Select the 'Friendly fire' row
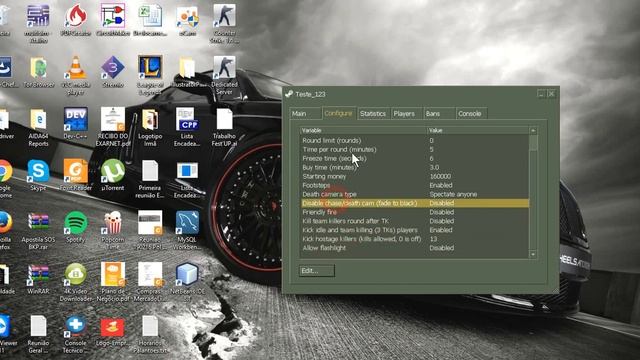 (x=415, y=212)
